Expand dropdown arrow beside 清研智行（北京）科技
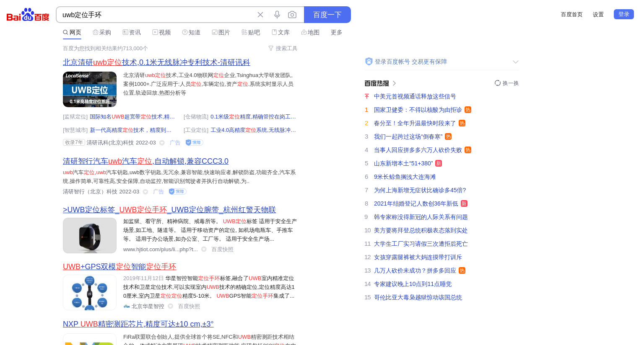Screen dimensions: 644x345 [145, 192]
